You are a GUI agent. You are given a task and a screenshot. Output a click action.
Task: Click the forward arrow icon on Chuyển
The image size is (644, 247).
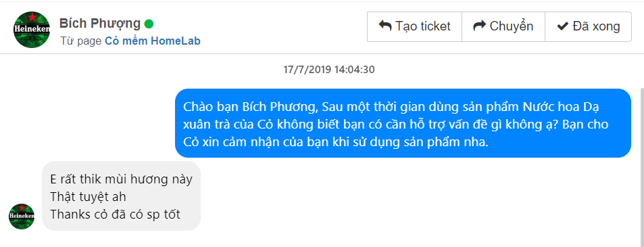click(479, 26)
